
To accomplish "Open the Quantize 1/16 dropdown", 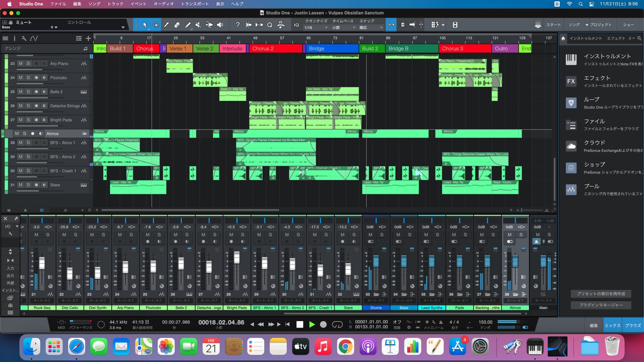I will (x=316, y=28).
